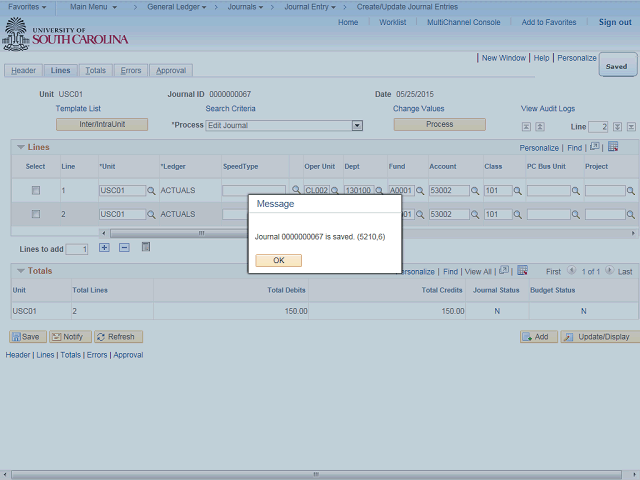Open the Search Criteria link

tap(230, 109)
